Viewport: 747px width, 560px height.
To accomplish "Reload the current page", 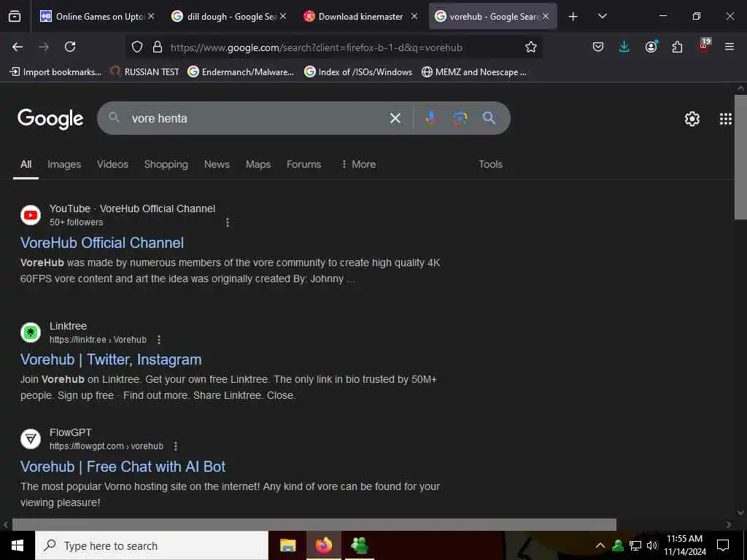I will pyautogui.click(x=70, y=47).
